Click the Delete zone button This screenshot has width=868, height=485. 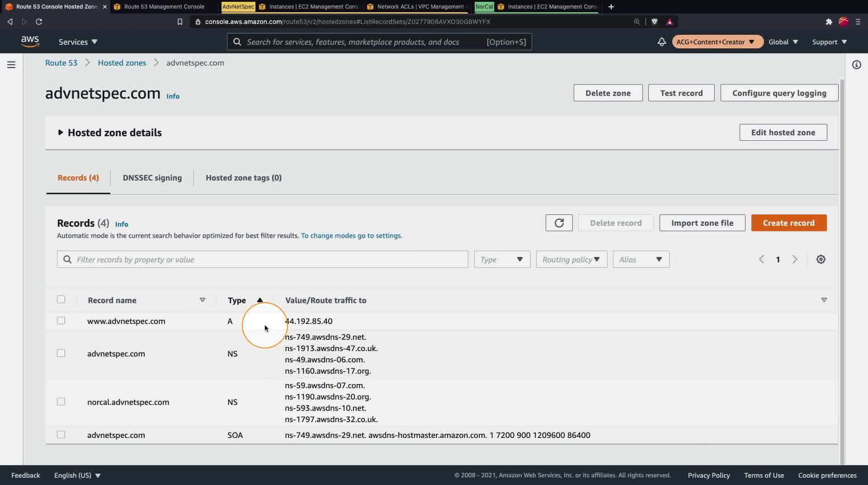click(x=608, y=93)
